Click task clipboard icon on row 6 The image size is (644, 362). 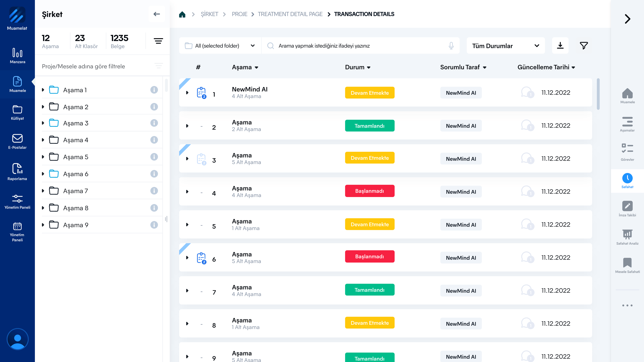click(x=201, y=258)
